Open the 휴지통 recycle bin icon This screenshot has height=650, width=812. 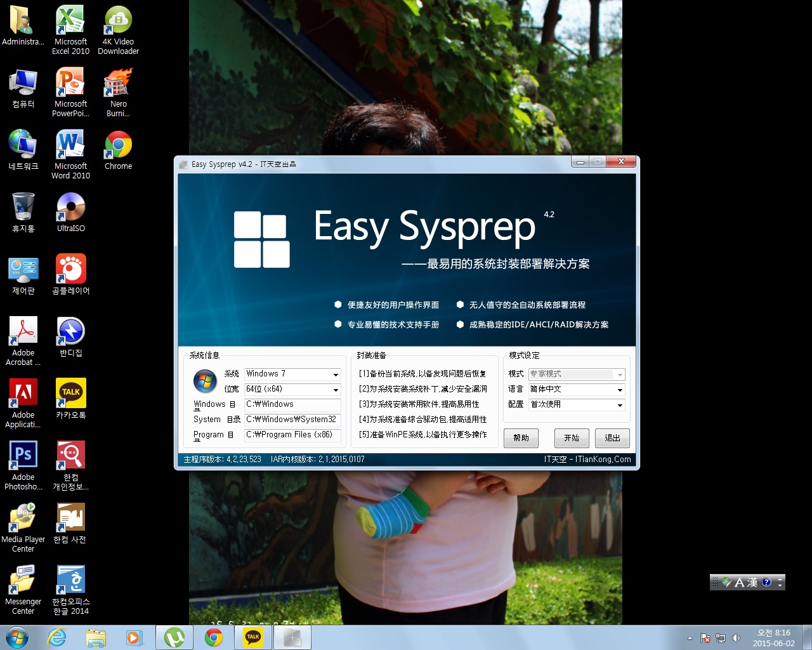click(x=23, y=212)
